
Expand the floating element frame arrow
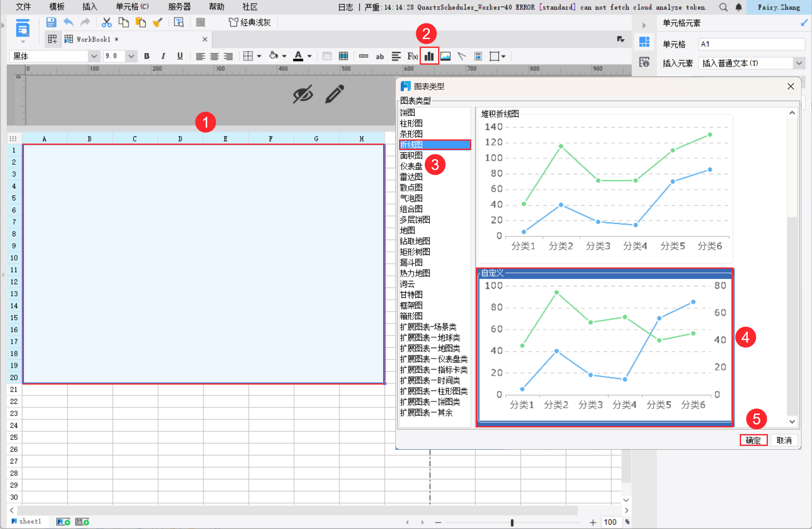503,56
